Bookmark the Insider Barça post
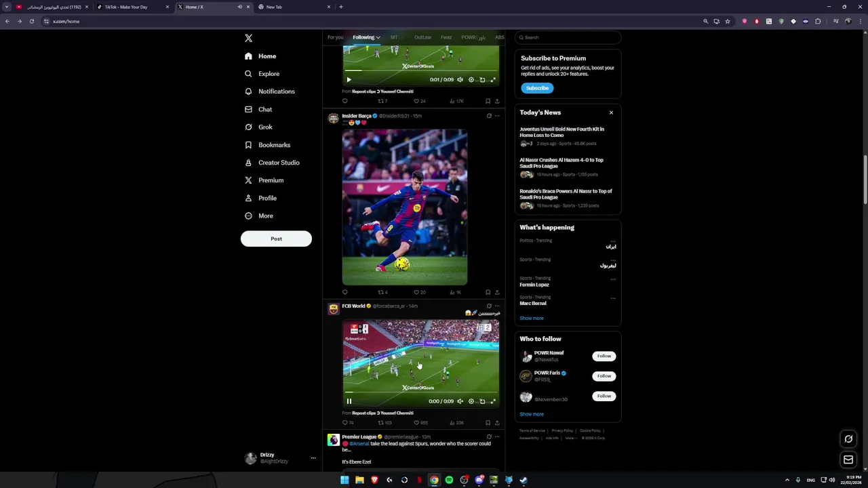Image resolution: width=868 pixels, height=488 pixels. coord(488,292)
